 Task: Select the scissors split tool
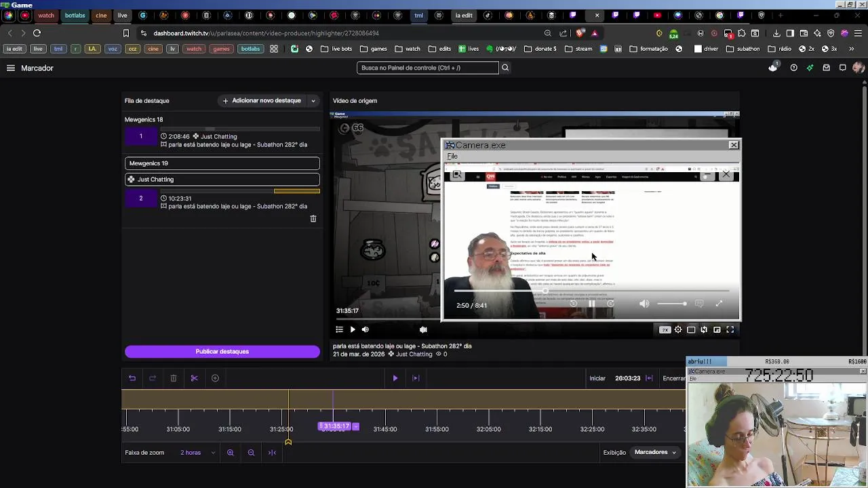click(x=194, y=378)
